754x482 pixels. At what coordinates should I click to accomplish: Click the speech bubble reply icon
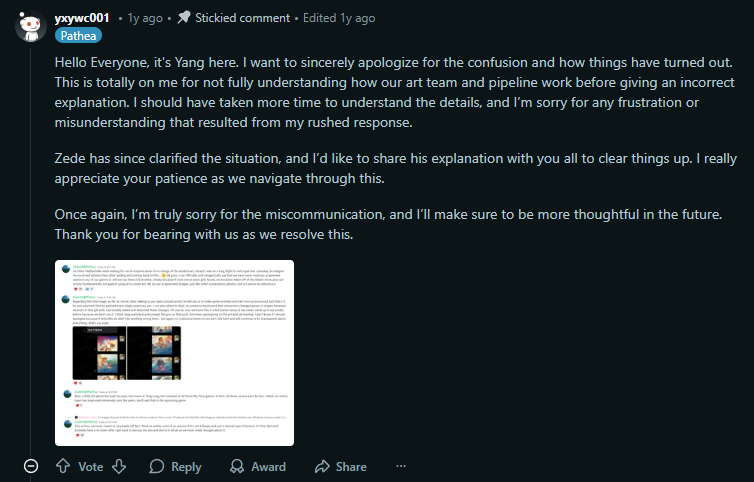(154, 467)
